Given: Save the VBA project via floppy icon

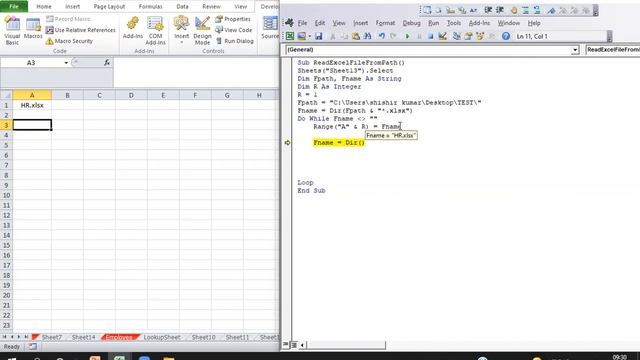Looking at the screenshot, I should 318,36.
